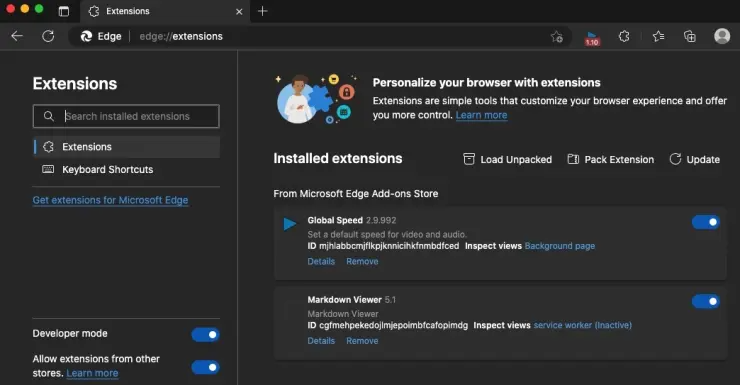Click the Global Speed play icon
This screenshot has height=385, width=740.
290,224
